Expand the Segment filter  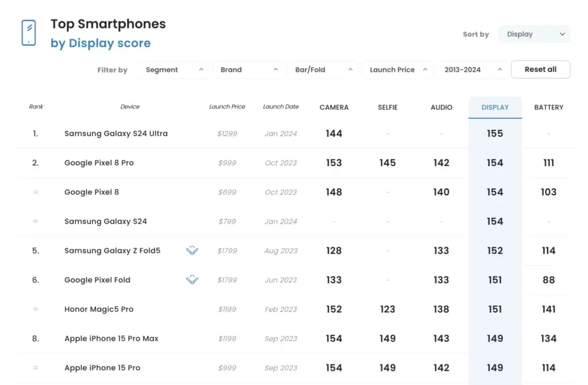click(174, 70)
